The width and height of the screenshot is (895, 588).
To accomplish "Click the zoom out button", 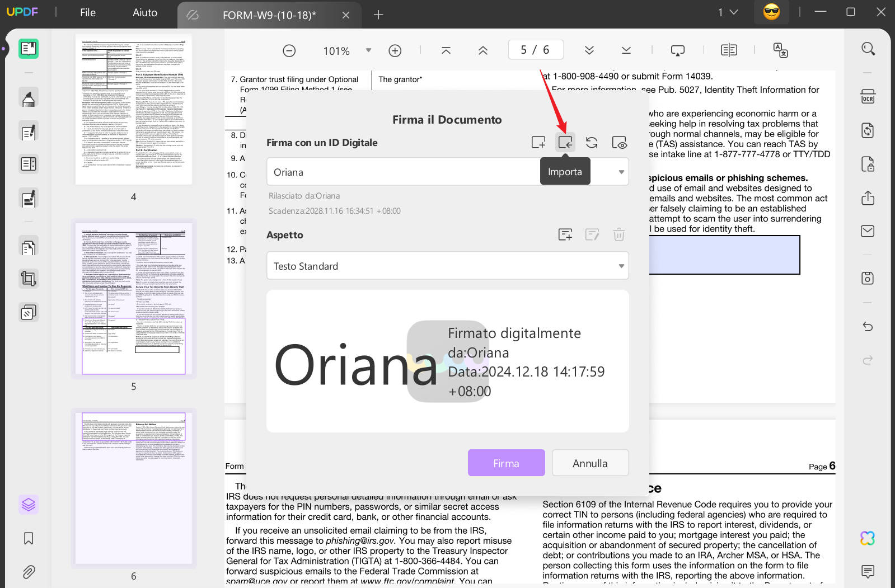I will click(289, 51).
